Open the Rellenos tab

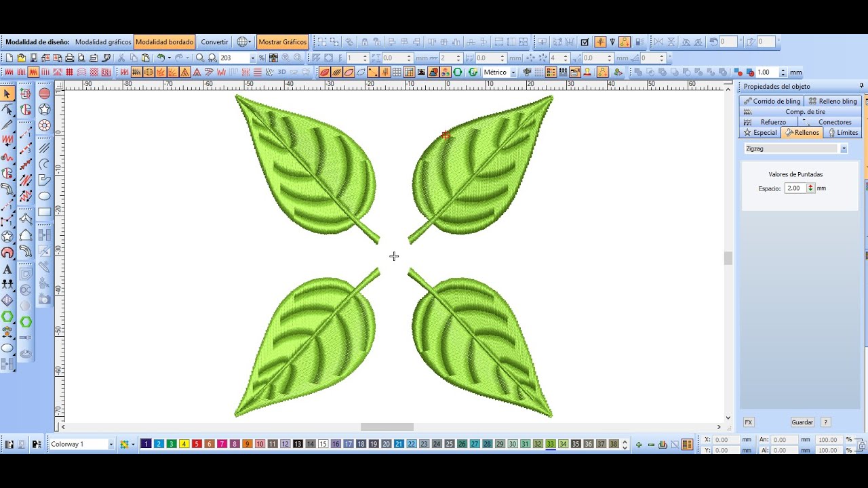click(x=802, y=133)
